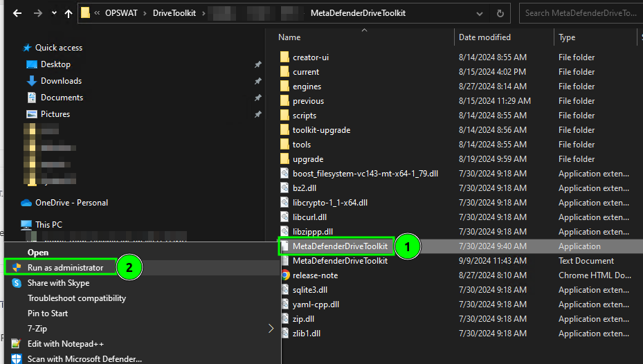
Task: Select bz2.dll file
Action: click(305, 188)
